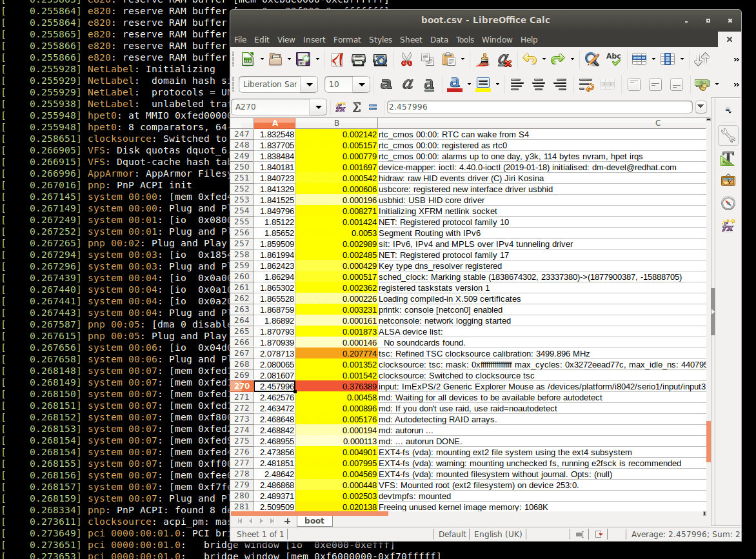Open the font color dropdown arrow

(x=469, y=84)
